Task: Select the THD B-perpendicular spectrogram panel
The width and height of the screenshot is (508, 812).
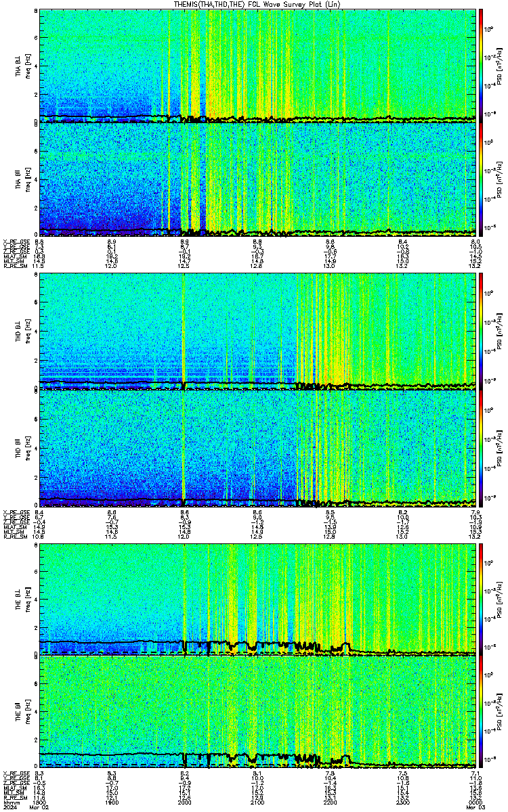Action: coord(257,331)
